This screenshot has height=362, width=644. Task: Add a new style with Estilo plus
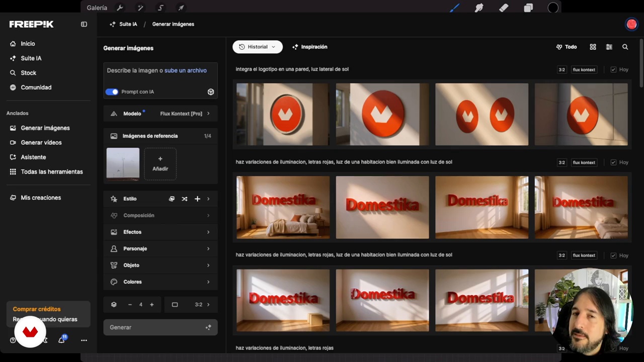197,199
